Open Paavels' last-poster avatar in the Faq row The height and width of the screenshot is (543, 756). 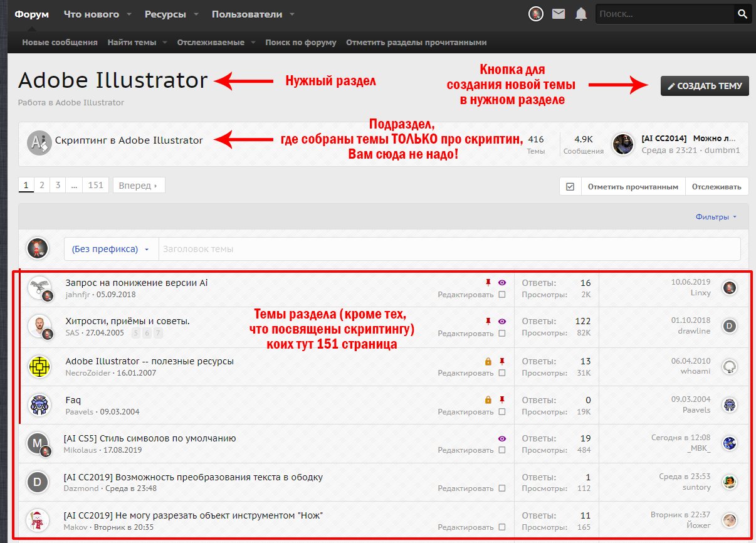point(729,405)
